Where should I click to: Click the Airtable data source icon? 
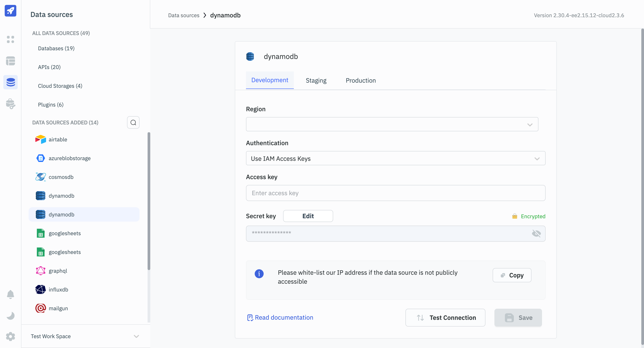(x=40, y=139)
